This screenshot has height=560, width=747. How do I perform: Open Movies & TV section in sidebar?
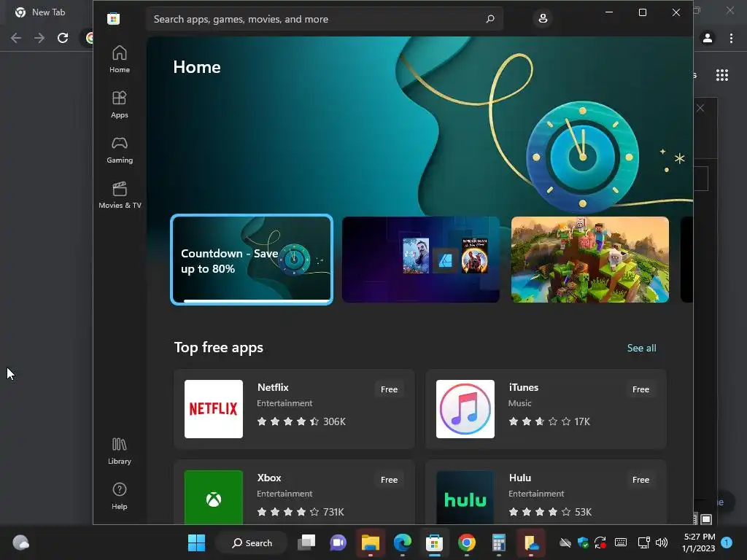click(119, 195)
